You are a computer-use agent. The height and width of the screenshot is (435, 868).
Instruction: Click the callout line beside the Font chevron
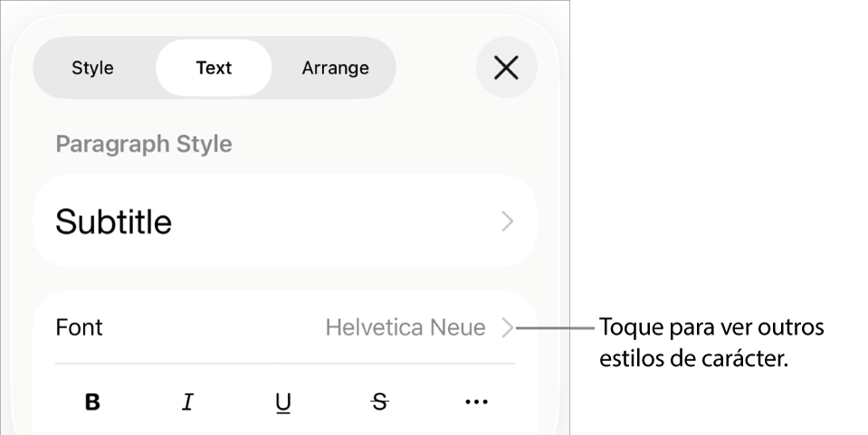561,327
